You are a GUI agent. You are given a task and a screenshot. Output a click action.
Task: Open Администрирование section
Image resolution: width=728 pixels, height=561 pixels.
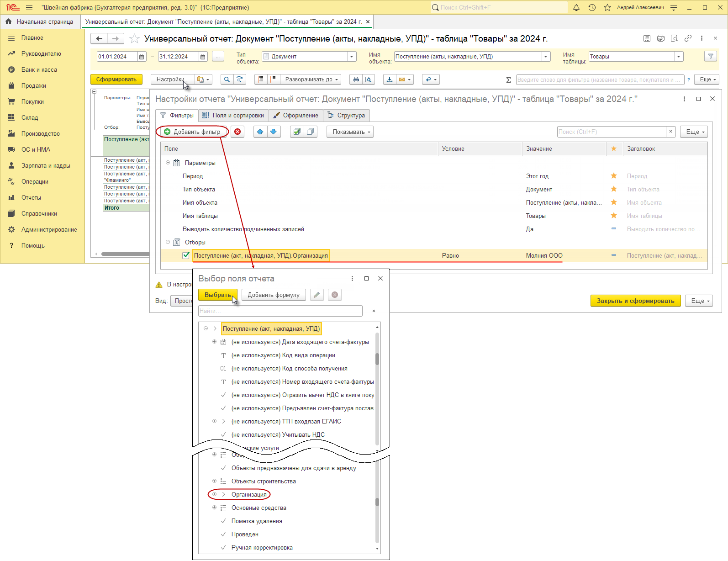tap(49, 229)
